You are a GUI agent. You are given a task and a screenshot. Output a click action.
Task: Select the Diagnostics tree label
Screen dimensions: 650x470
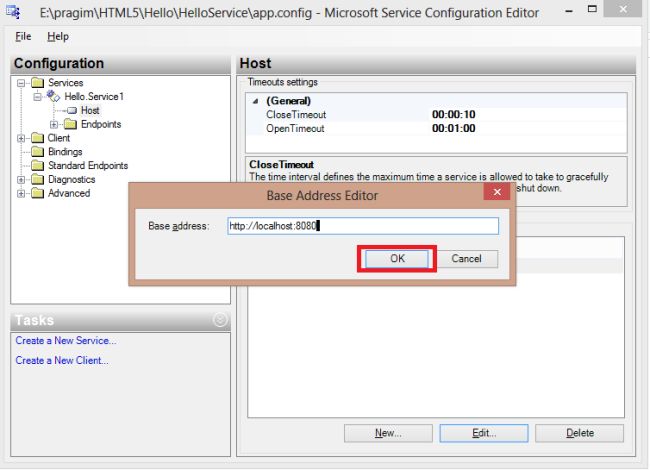pyautogui.click(x=72, y=179)
